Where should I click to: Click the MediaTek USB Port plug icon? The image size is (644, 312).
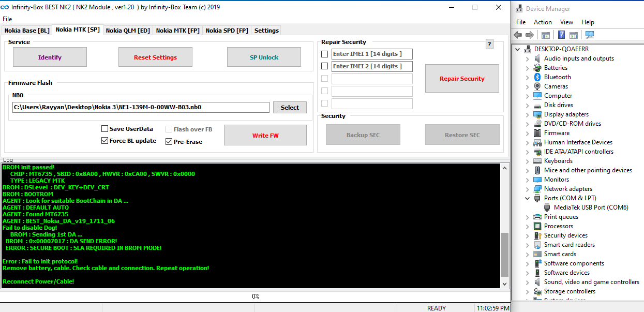(547, 207)
